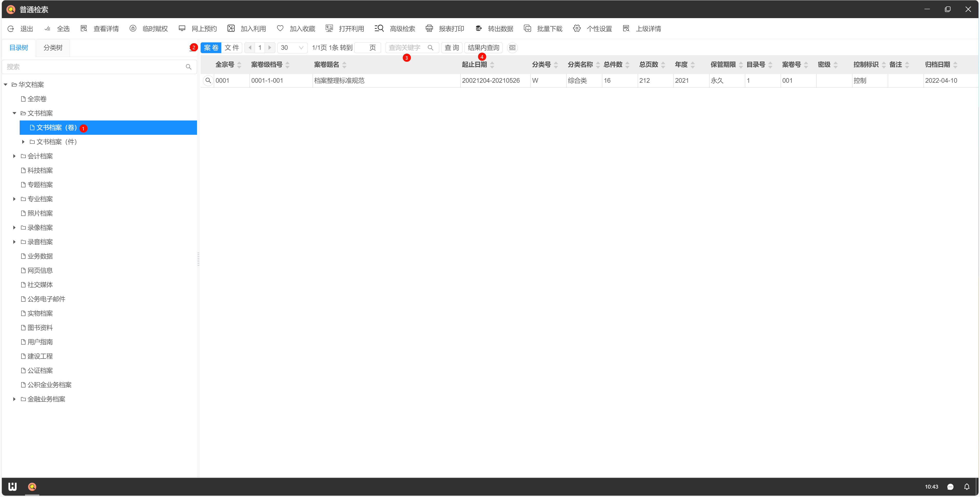The image size is (980, 497).
Task: Click magnifier icon on row 0001
Action: (x=208, y=80)
